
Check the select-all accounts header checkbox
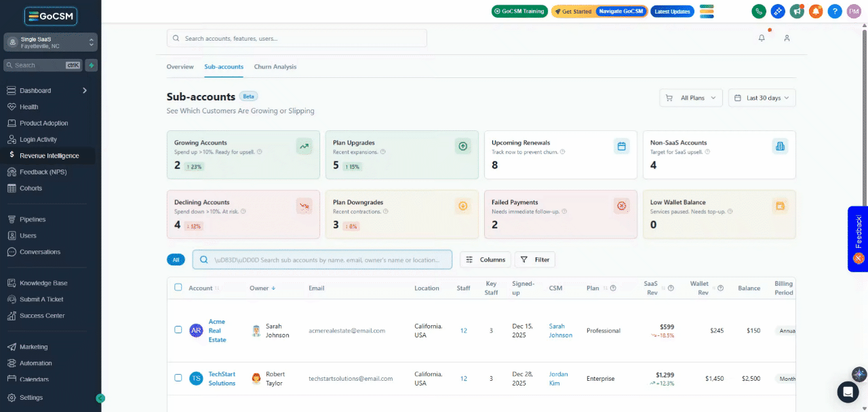click(x=178, y=287)
